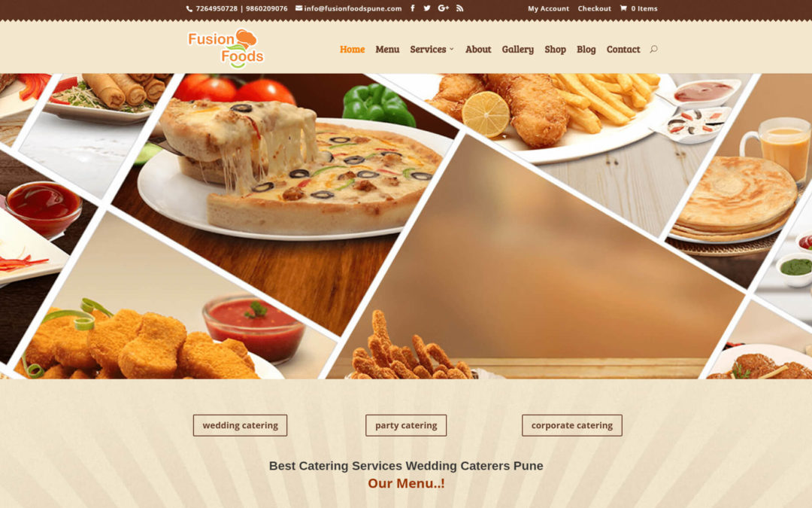The height and width of the screenshot is (508, 812).
Task: Open the shopping cart 0 Items
Action: (x=638, y=8)
